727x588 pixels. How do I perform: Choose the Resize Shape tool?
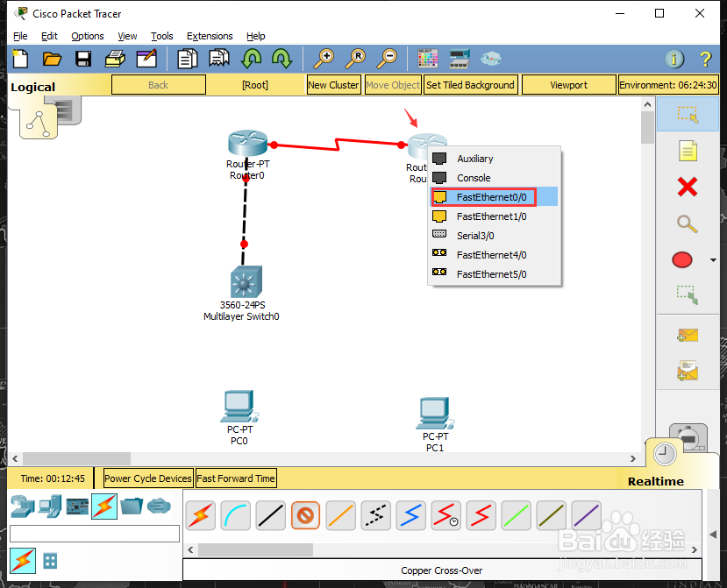click(688, 295)
